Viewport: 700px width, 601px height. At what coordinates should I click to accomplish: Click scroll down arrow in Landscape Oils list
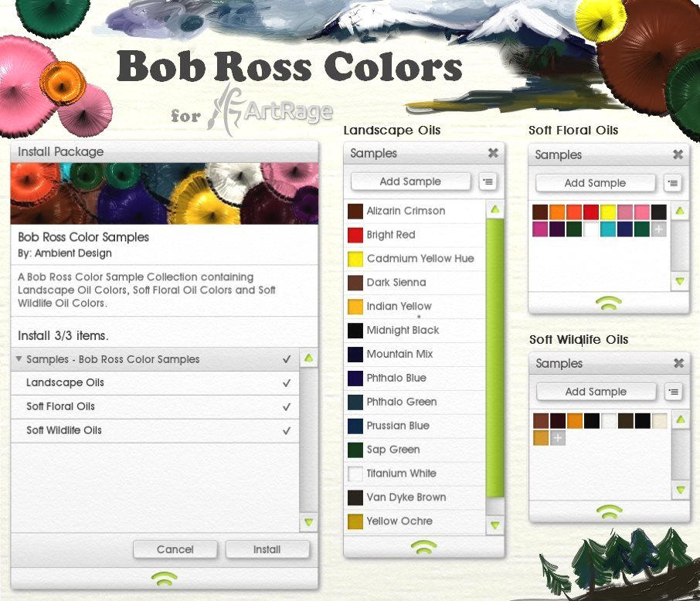click(494, 525)
